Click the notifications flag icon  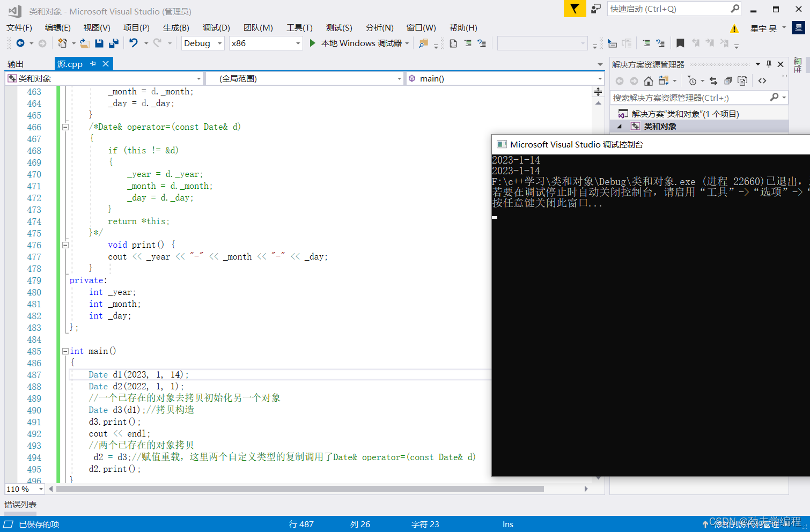pyautogui.click(x=575, y=9)
